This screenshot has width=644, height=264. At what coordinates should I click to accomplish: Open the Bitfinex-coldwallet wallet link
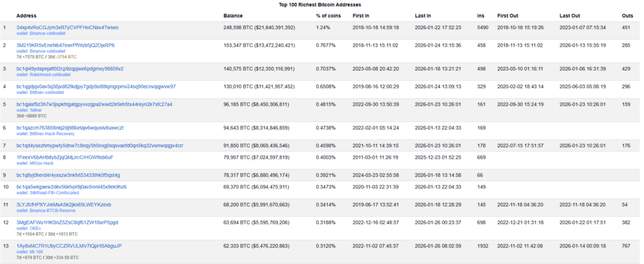click(41, 91)
